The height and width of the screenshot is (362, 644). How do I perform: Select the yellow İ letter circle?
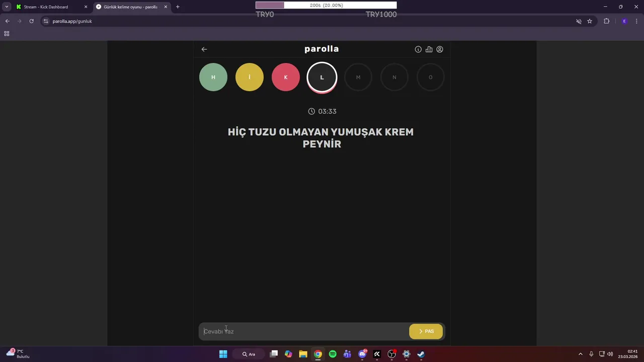250,77
